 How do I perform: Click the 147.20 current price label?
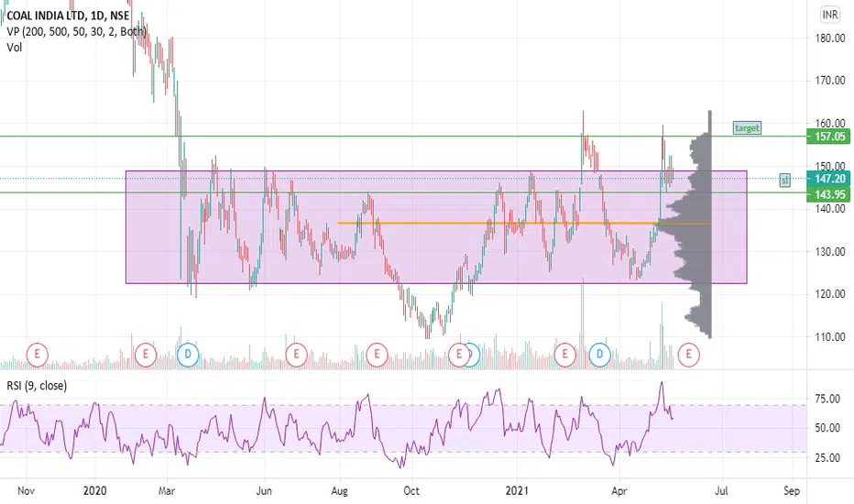(x=827, y=179)
